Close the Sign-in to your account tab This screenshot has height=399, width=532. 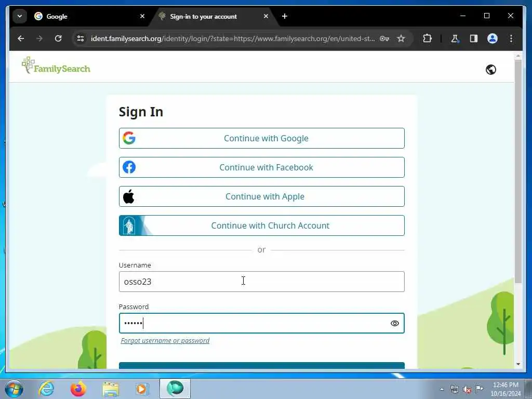pos(266,16)
